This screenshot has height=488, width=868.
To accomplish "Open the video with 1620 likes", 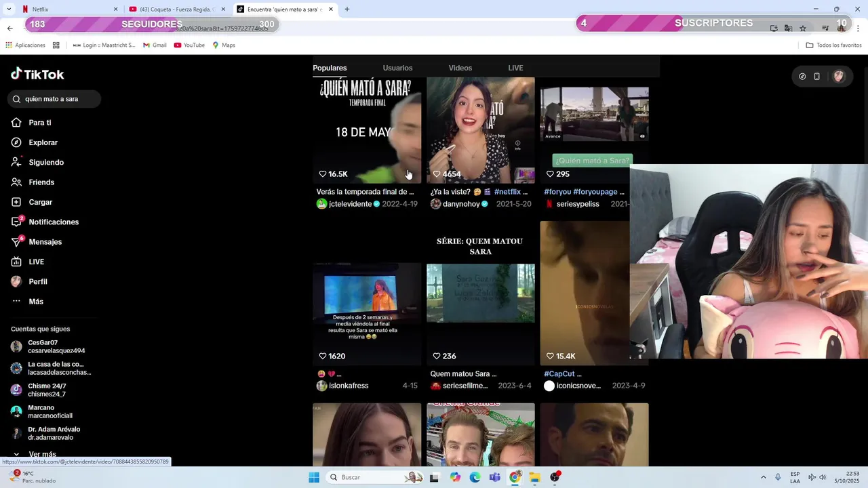I will coord(367,293).
